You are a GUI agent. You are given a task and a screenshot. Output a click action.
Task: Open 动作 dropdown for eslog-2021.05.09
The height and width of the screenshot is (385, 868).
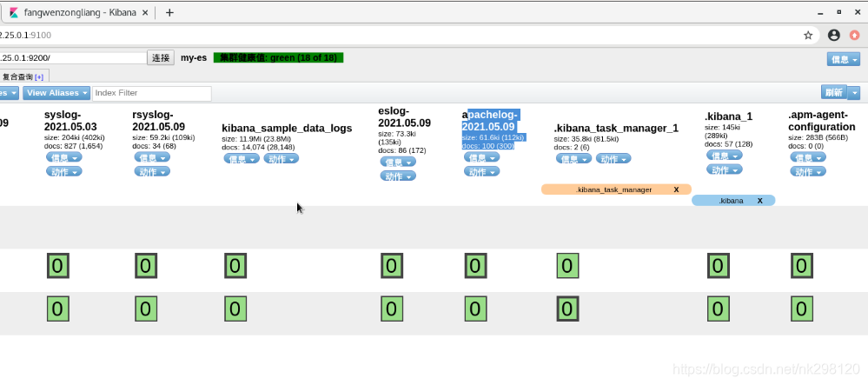[398, 176]
